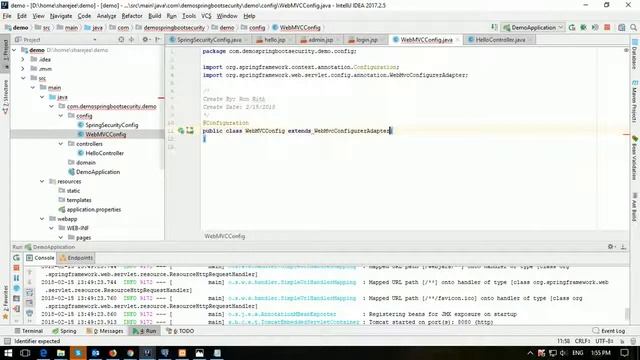Click the gutter autowired navigation icon

tap(190, 131)
